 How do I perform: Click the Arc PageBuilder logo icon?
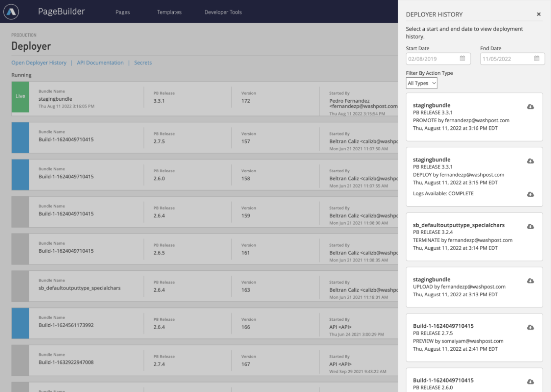tap(11, 12)
